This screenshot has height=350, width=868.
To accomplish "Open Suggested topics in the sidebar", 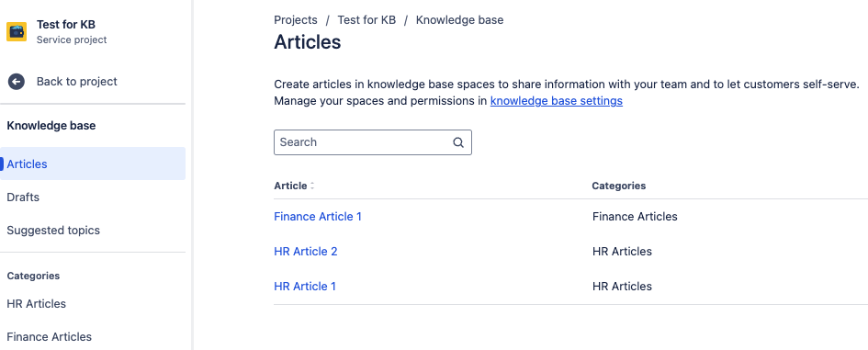I will (53, 231).
